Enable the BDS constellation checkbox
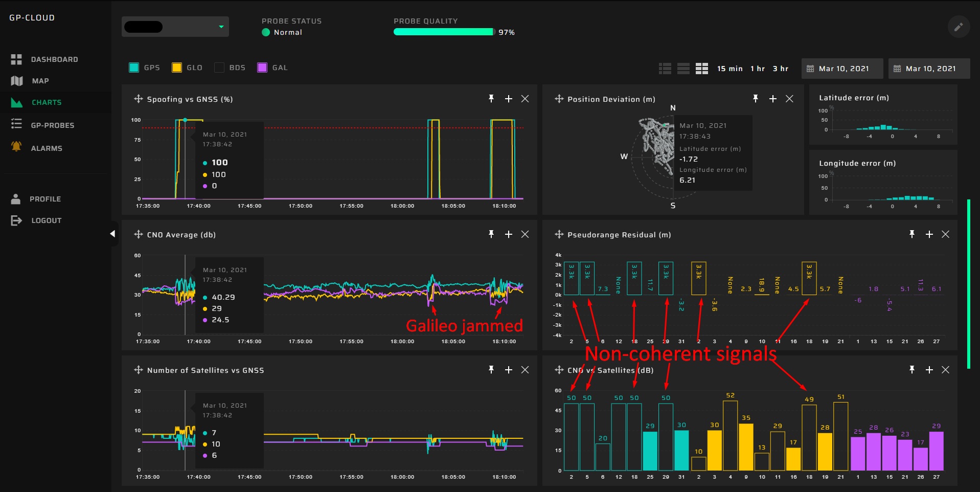The image size is (980, 492). [219, 68]
